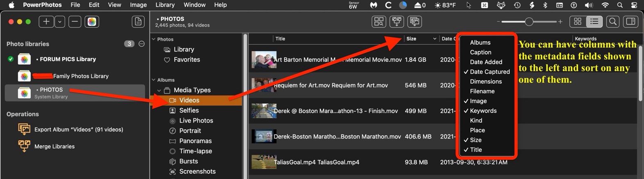This screenshot has width=644, height=179.
Task: Switch to list view
Action: (594, 22)
